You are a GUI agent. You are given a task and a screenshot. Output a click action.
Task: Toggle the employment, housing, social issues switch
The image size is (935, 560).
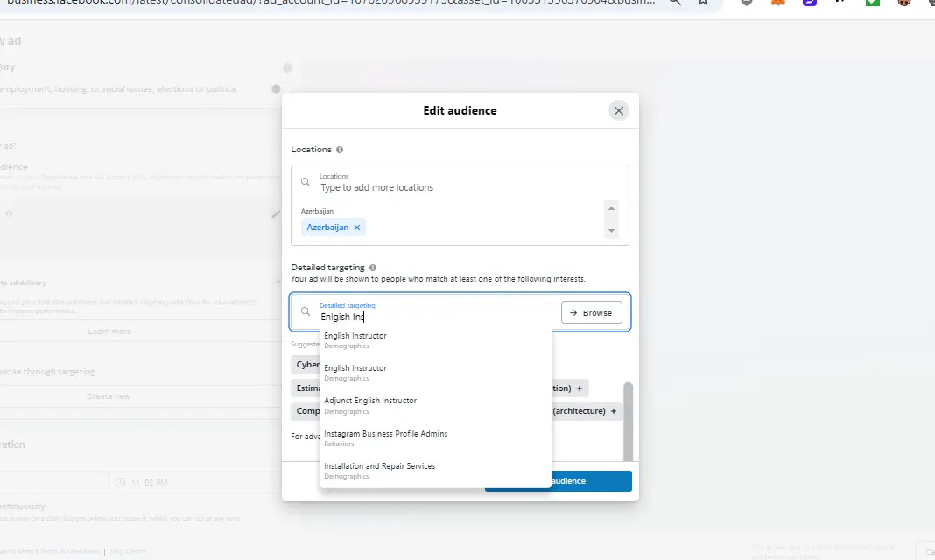275,89
